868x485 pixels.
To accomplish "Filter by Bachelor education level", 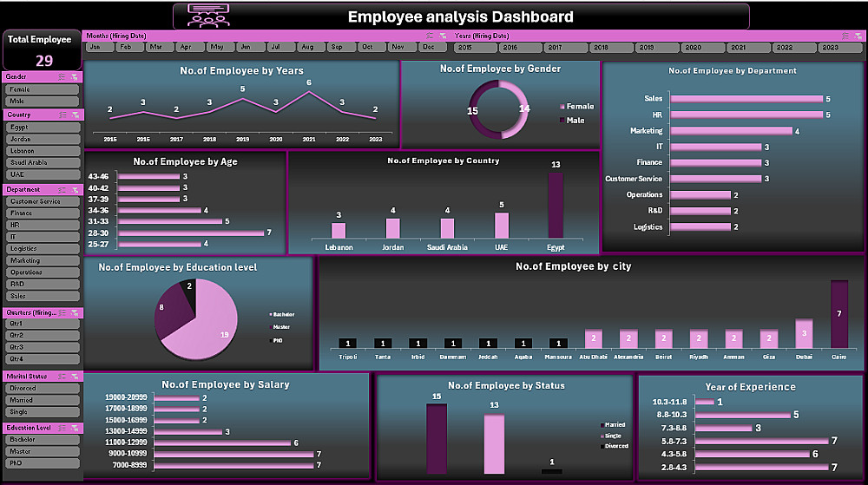I will [x=42, y=440].
